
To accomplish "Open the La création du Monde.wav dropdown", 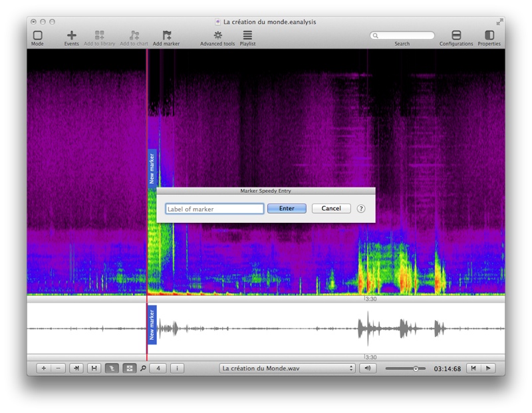I will [287, 368].
